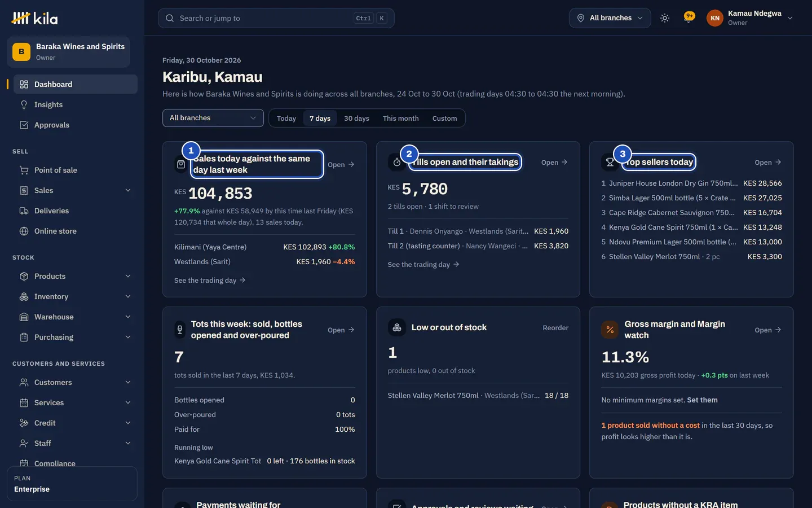Image resolution: width=812 pixels, height=508 pixels.
Task: Click the Kenya Gold Cane Spirit Tot row
Action: coord(264,461)
